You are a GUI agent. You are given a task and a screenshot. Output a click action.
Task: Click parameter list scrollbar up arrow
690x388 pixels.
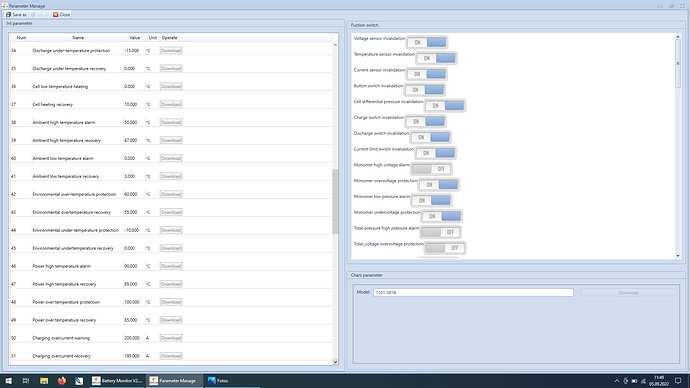tap(335, 45)
